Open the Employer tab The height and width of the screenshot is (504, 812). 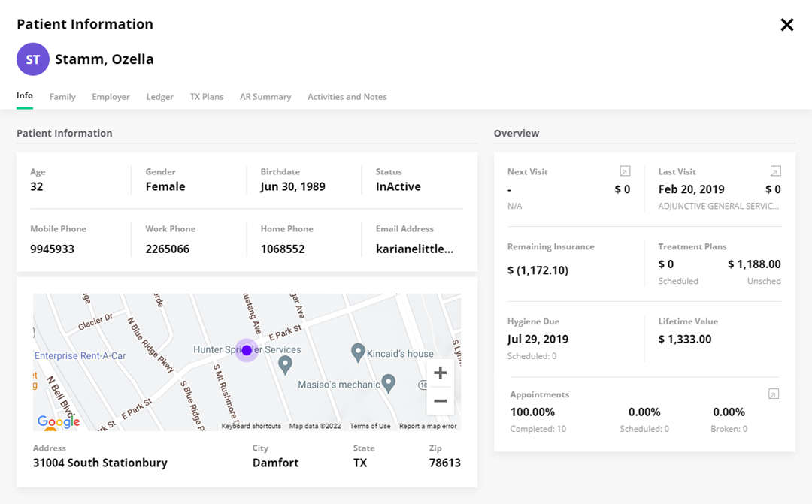[111, 97]
